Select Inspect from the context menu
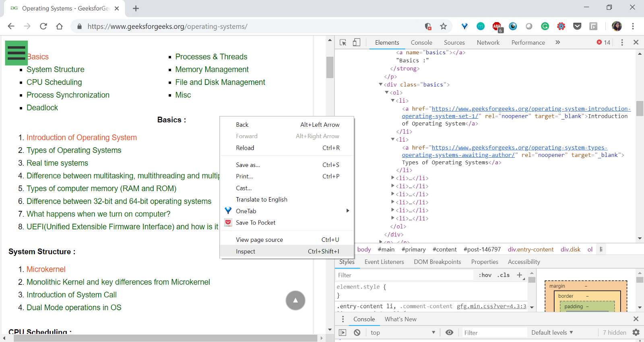Viewport: 644px width, 342px height. coord(246,251)
